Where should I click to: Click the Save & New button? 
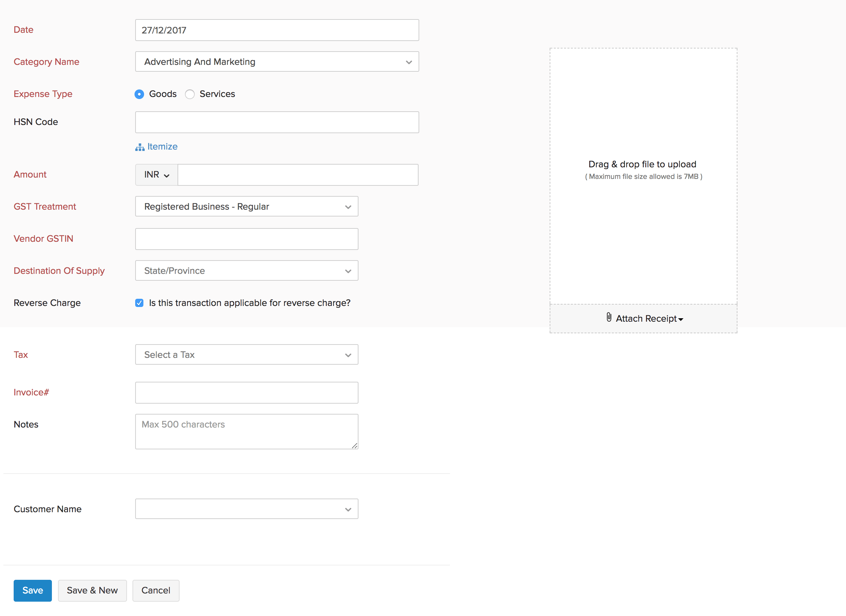(92, 590)
